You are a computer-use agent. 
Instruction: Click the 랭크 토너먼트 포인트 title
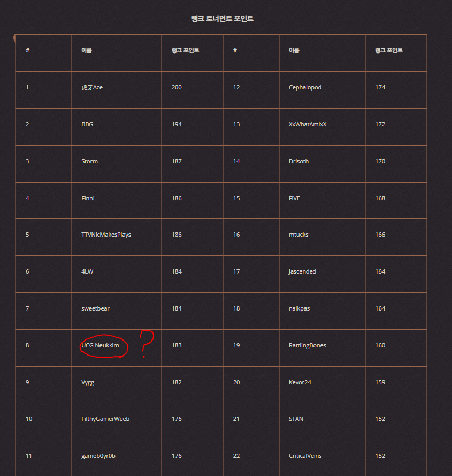click(x=223, y=19)
